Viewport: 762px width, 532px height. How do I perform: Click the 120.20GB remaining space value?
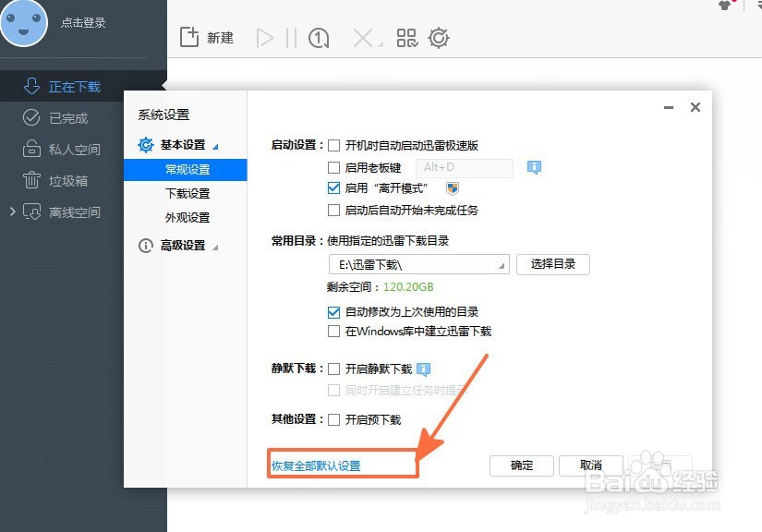coord(408,287)
